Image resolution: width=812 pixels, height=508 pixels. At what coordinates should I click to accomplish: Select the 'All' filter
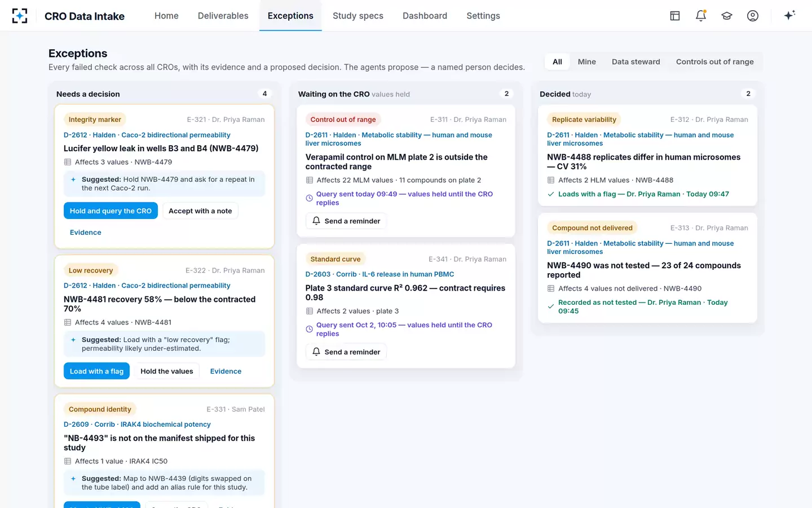click(557, 62)
